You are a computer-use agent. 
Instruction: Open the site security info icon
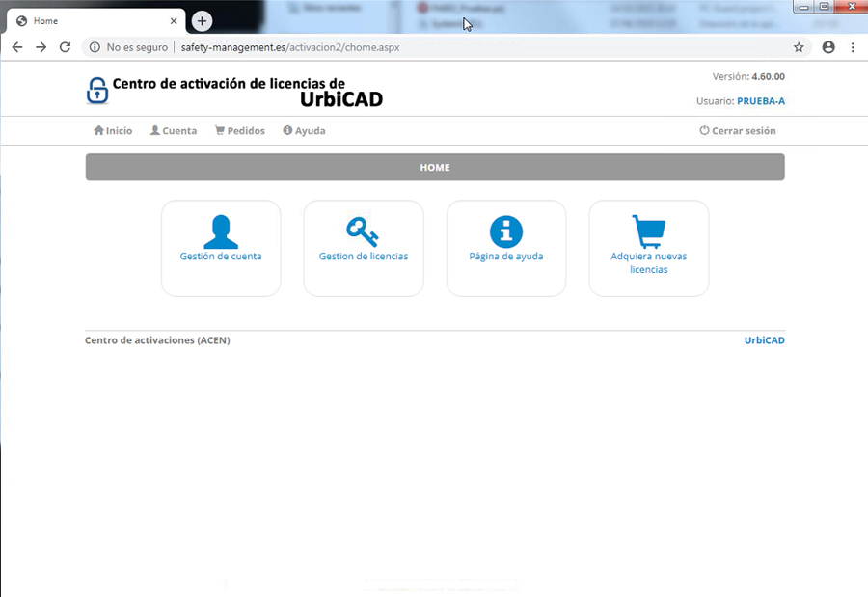point(95,47)
